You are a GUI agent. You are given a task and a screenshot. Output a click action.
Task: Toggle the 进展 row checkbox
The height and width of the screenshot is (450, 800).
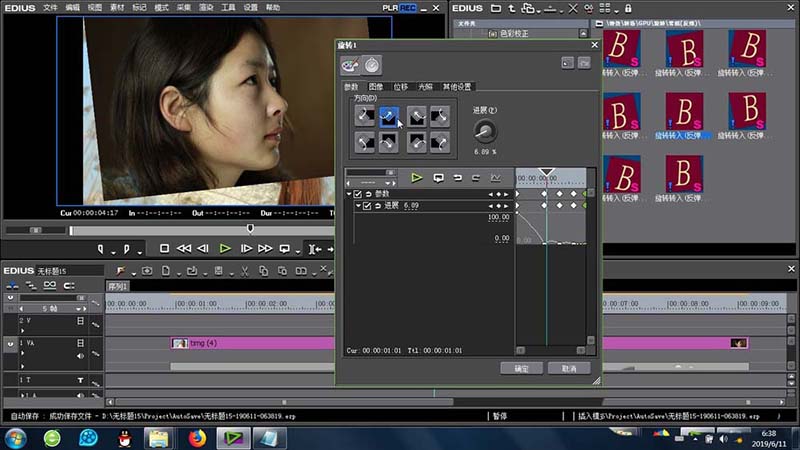tap(367, 206)
